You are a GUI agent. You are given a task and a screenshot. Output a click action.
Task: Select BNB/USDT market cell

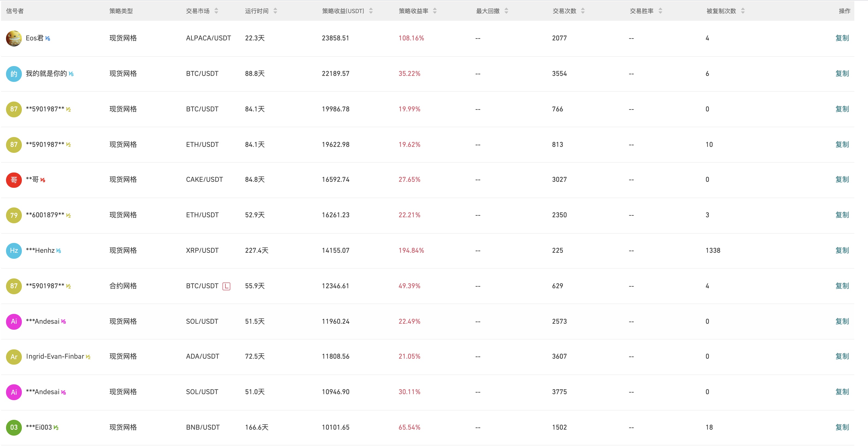click(x=202, y=427)
